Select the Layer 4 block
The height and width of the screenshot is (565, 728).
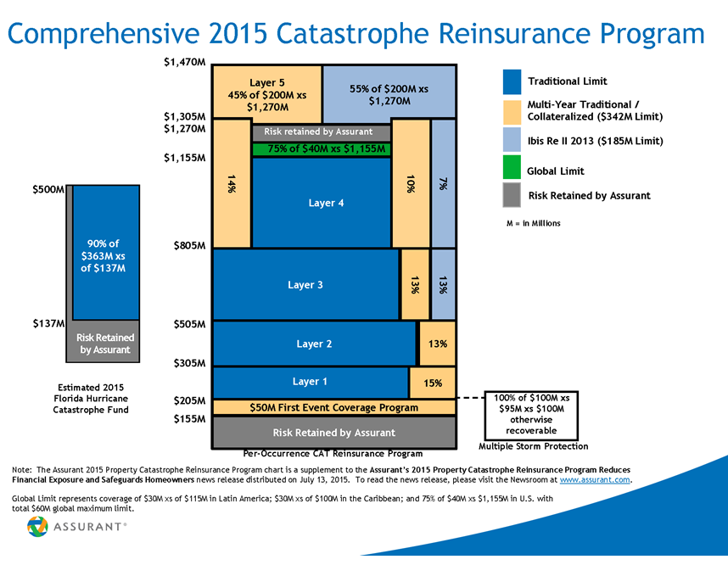(322, 202)
